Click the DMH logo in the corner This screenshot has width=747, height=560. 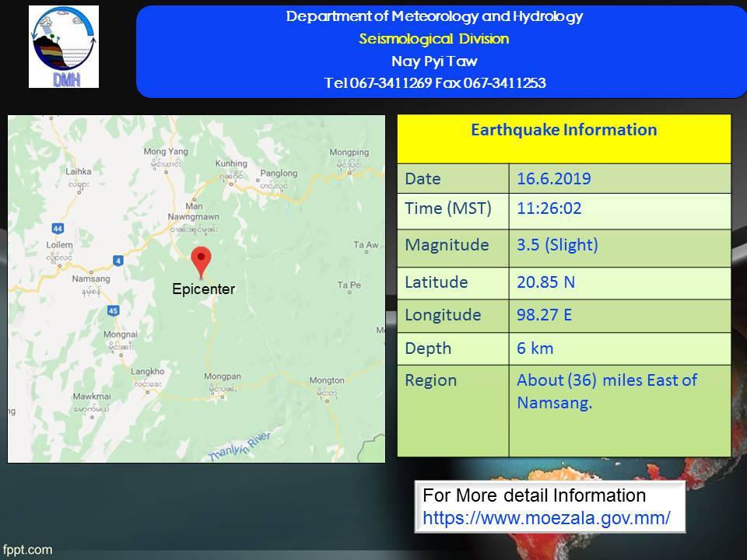point(64,47)
